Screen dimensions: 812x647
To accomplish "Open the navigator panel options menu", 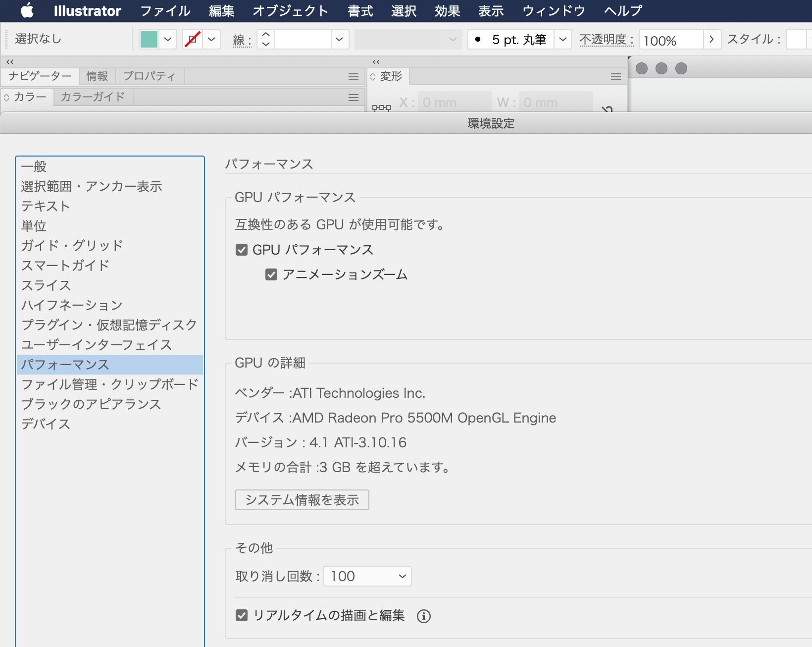I will coord(353,77).
